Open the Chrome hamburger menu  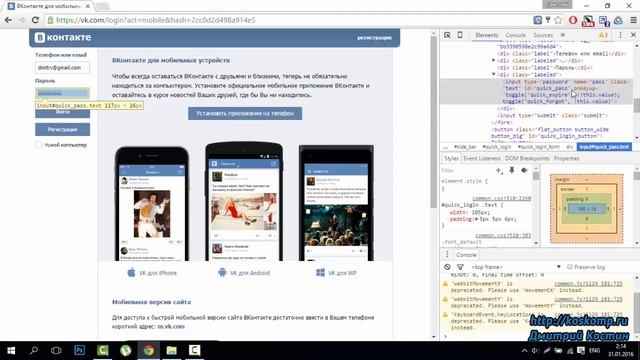633,20
